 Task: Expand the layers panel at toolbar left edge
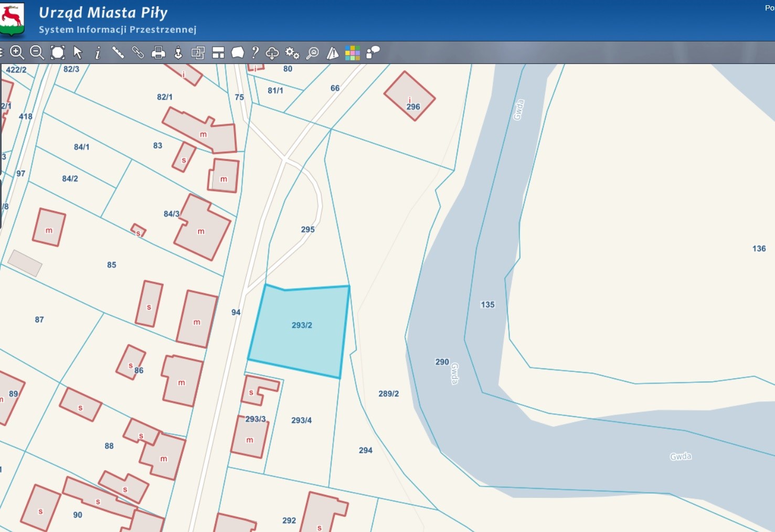pos(2,52)
